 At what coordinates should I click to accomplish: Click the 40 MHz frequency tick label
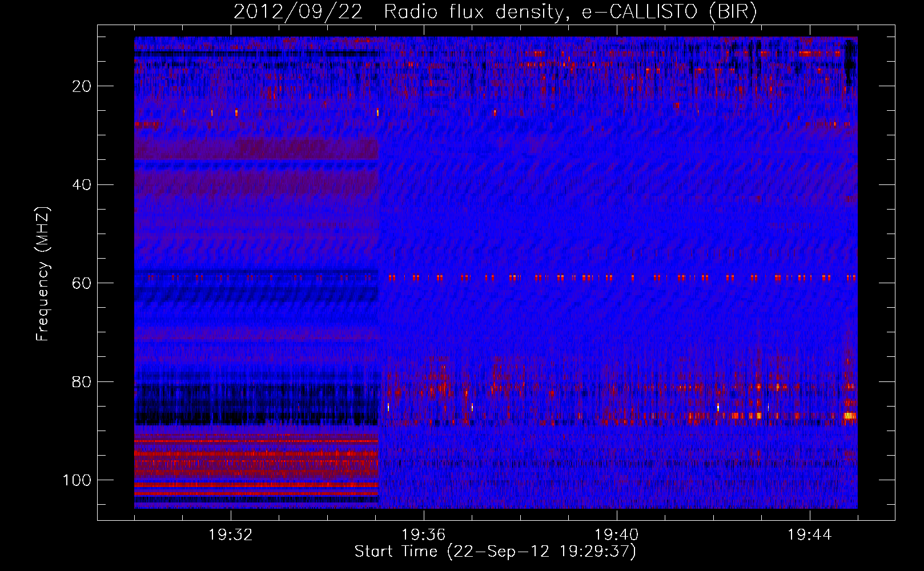(x=82, y=185)
